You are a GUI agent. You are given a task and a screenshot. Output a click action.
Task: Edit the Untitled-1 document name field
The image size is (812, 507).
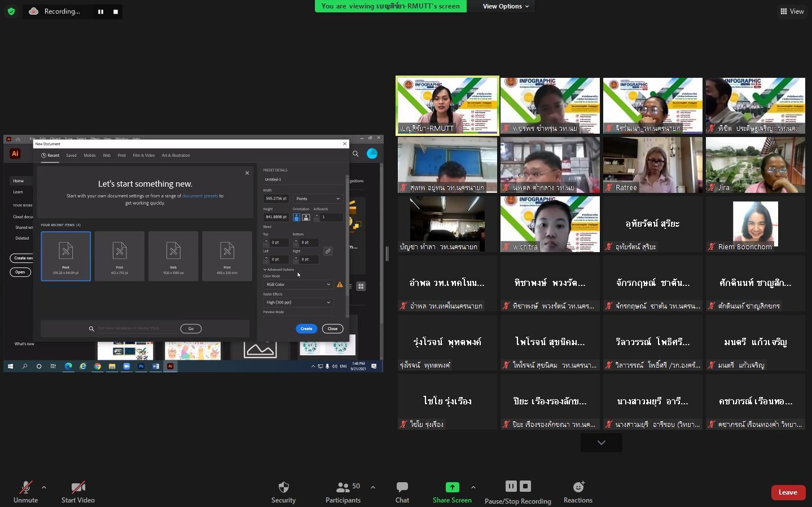pyautogui.click(x=303, y=179)
